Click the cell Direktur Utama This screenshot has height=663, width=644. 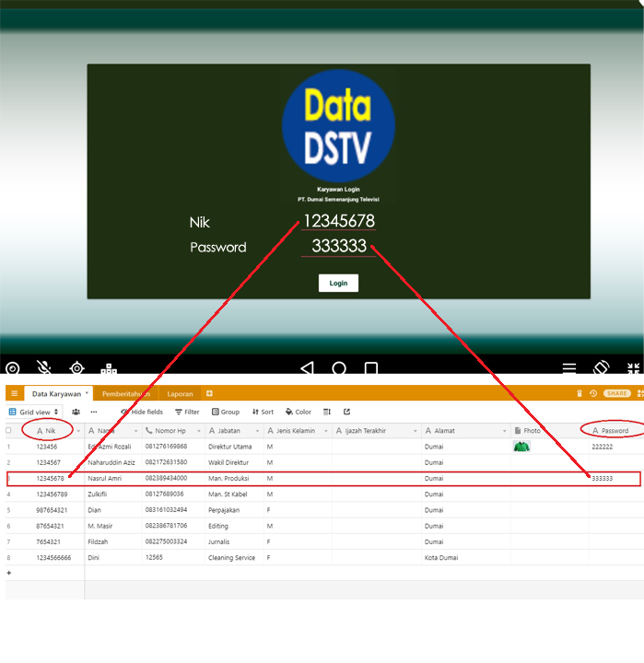pos(234,447)
